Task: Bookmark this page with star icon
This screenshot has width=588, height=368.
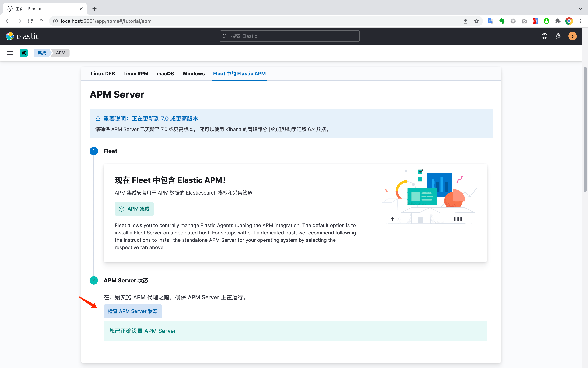Action: tap(477, 21)
